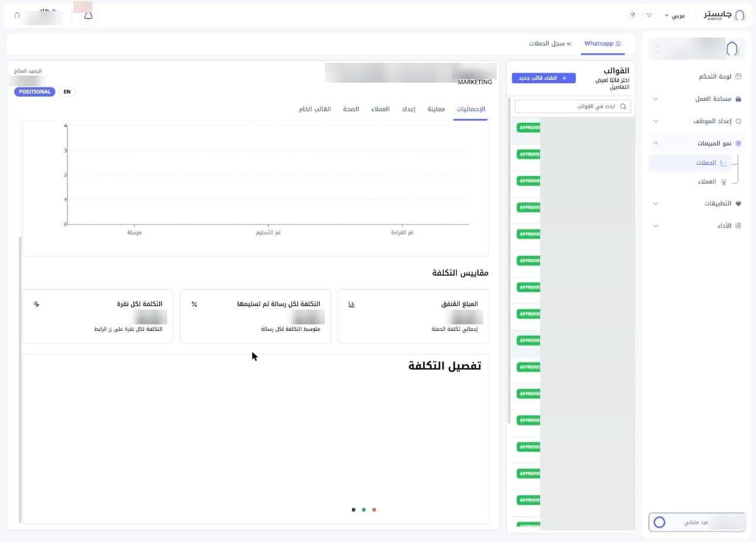This screenshot has width=756, height=542.
Task: Open the القالب الخام tab
Action: 314,109
